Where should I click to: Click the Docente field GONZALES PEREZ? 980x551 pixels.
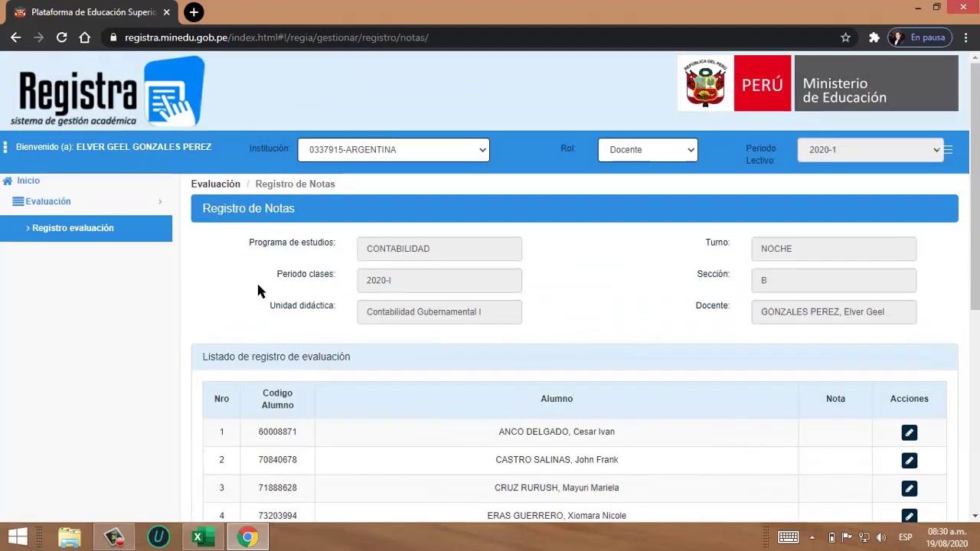pyautogui.click(x=834, y=311)
